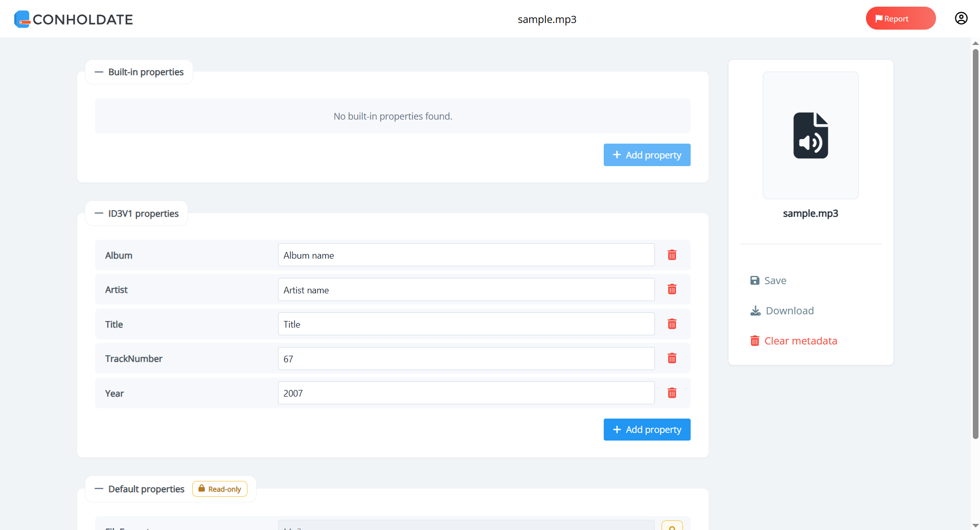This screenshot has width=980, height=530.
Task: Add property in ID3V1 properties section
Action: [647, 429]
